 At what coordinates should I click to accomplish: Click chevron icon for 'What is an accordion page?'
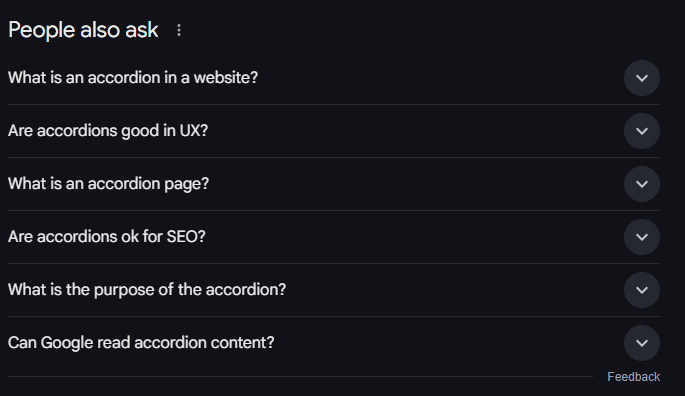(x=641, y=184)
